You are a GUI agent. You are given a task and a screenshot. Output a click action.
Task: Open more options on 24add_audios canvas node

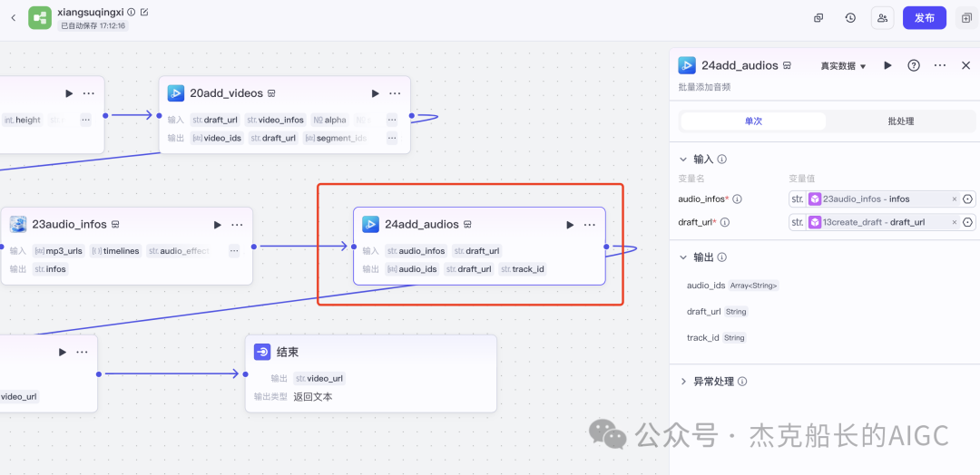(x=590, y=225)
